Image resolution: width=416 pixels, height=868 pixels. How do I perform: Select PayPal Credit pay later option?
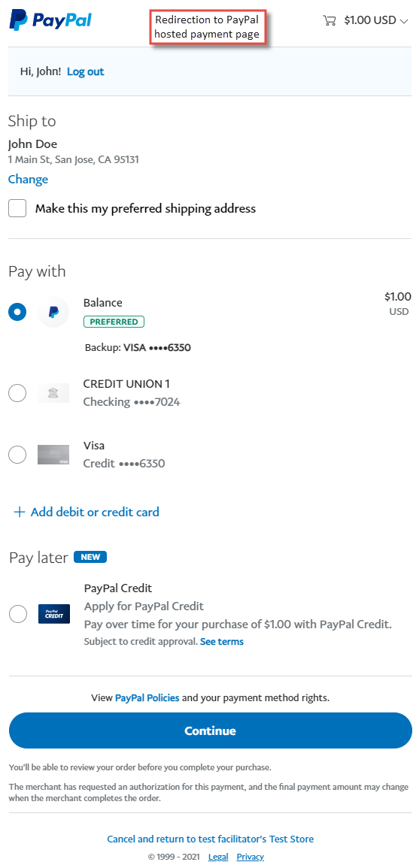(18, 614)
